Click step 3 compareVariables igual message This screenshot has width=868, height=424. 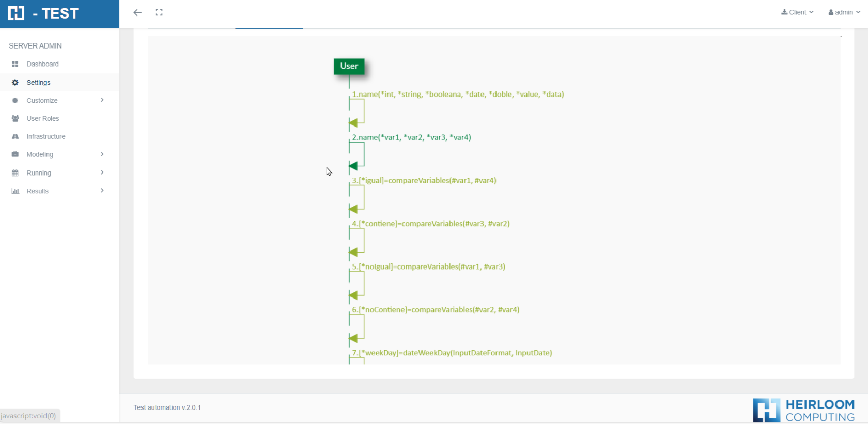click(424, 181)
